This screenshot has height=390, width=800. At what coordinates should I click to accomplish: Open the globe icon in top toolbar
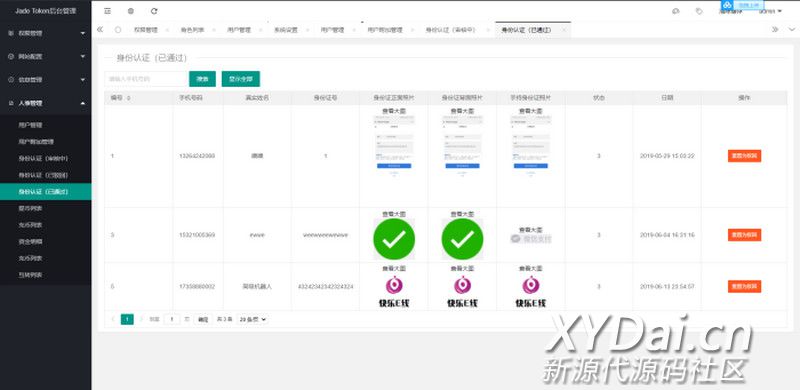tap(131, 11)
